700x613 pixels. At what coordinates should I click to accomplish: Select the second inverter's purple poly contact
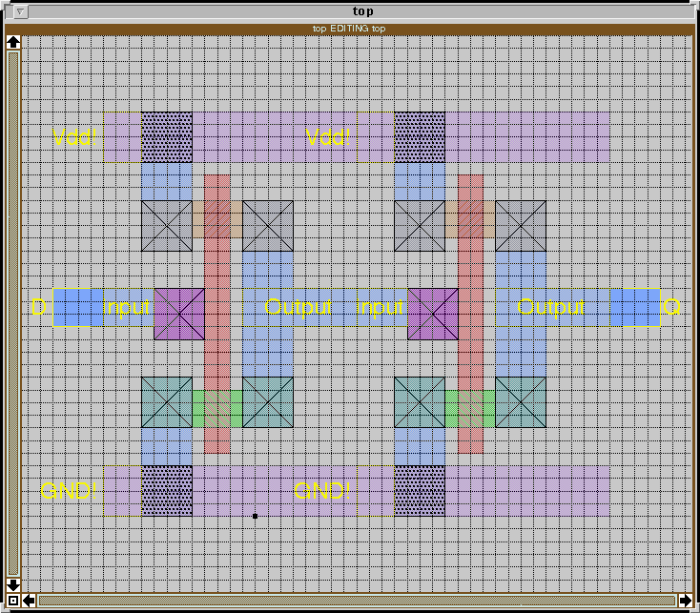point(433,314)
